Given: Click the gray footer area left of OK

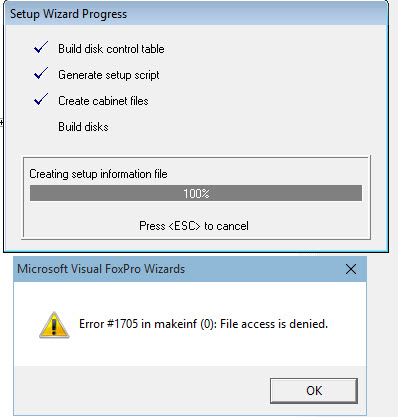Looking at the screenshot, I should tap(142, 390).
